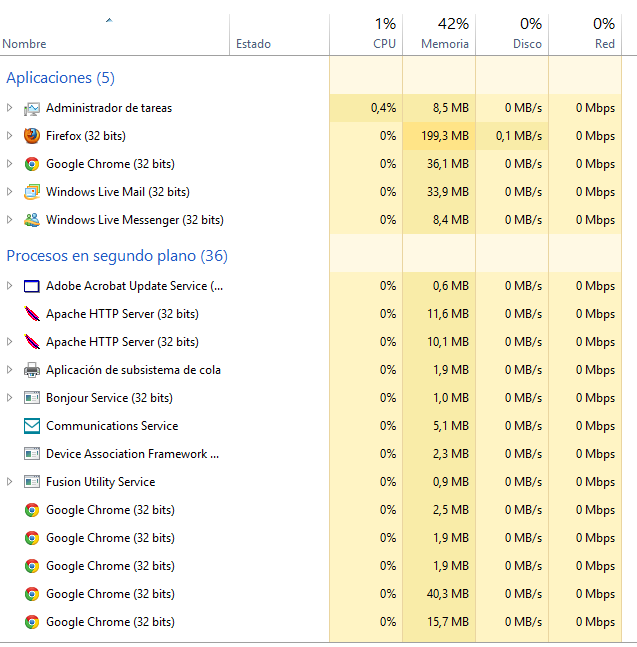Screen dimensions: 637x647
Task: Click the 36,1 MB memory value
Action: (x=448, y=164)
